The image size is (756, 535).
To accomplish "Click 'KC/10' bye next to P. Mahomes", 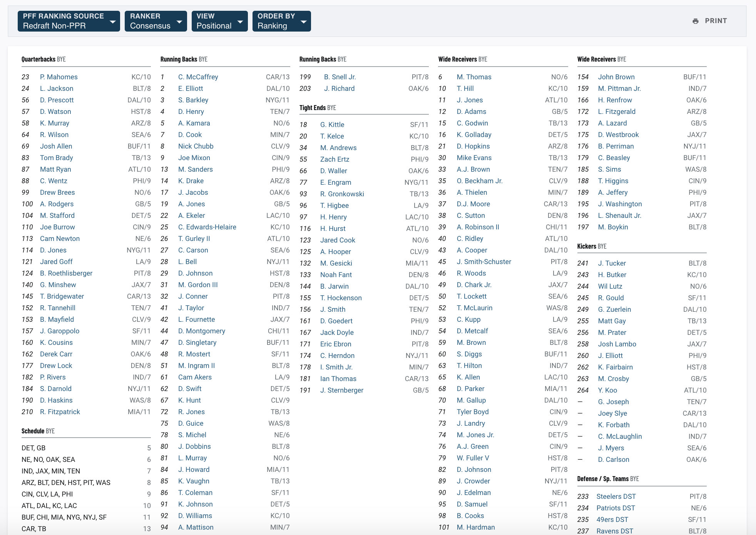I will 141,77.
